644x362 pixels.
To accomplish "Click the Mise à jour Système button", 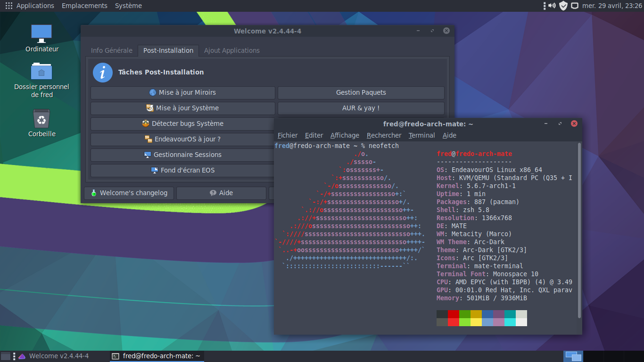I will pyautogui.click(x=183, y=108).
